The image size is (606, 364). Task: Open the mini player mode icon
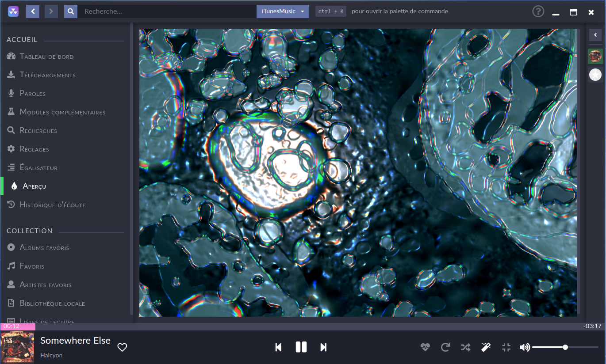pyautogui.click(x=506, y=347)
